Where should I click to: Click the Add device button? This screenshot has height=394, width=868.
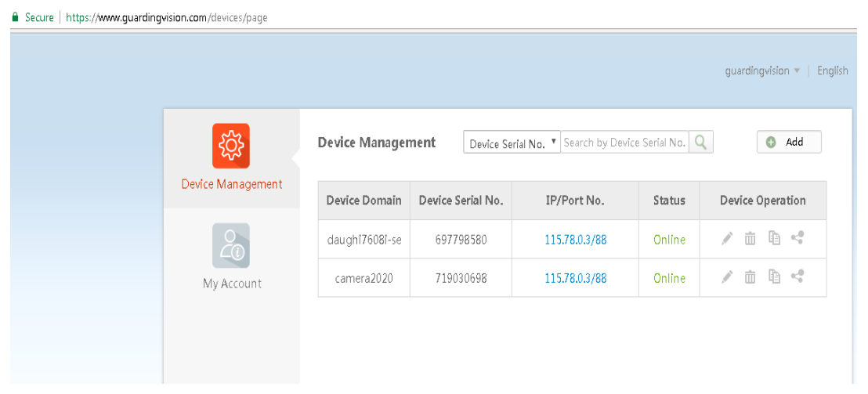789,143
